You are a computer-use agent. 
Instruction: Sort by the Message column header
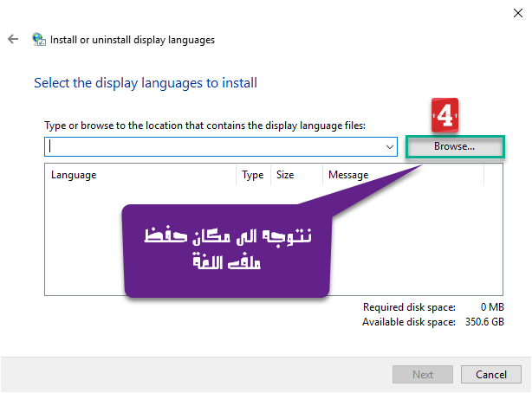[x=403, y=175]
